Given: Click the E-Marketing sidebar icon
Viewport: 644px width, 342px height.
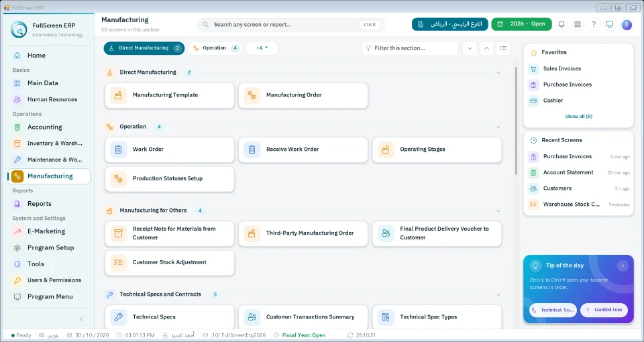Looking at the screenshot, I should coord(17,231).
